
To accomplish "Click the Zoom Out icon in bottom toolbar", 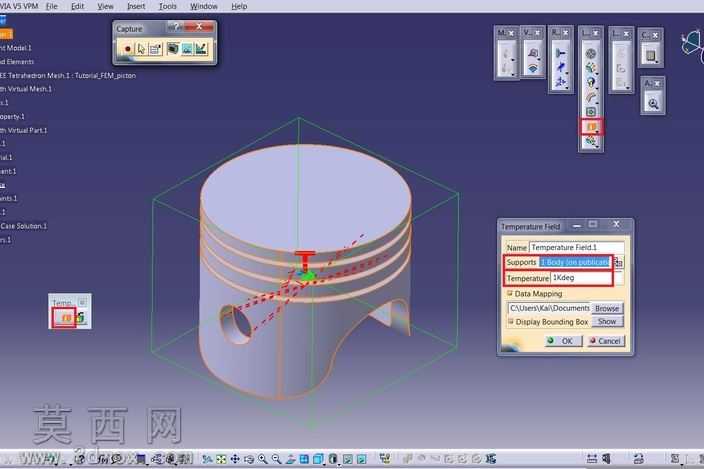I will 277,459.
